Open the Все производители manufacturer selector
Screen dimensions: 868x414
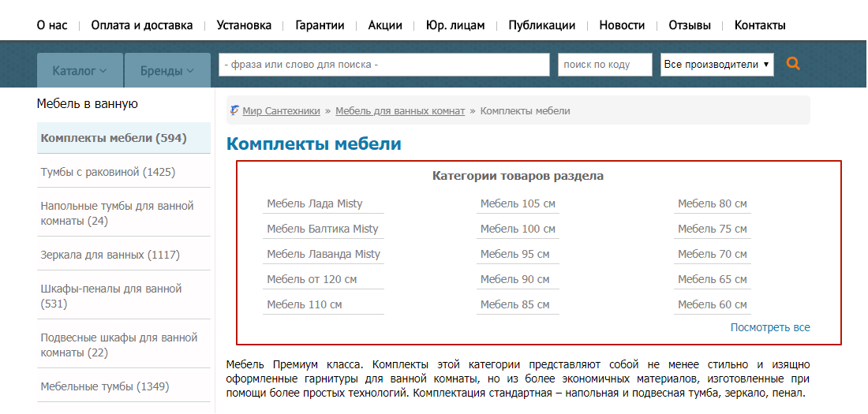pos(717,65)
